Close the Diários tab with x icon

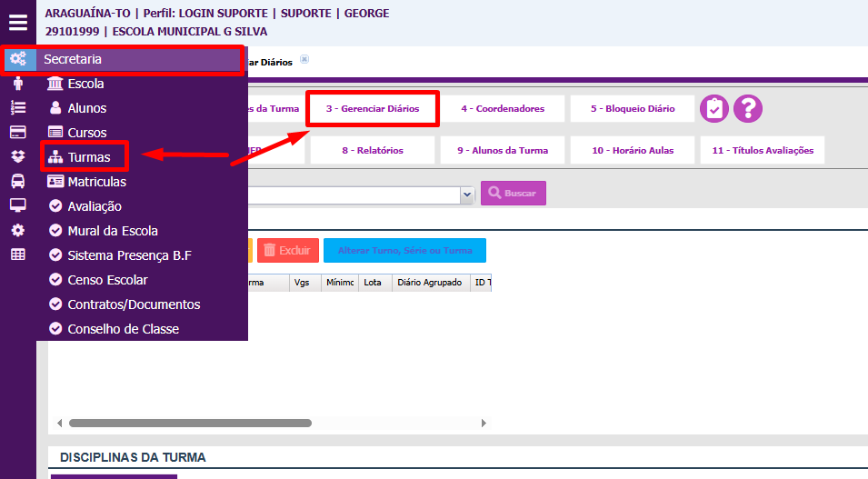pyautogui.click(x=304, y=60)
